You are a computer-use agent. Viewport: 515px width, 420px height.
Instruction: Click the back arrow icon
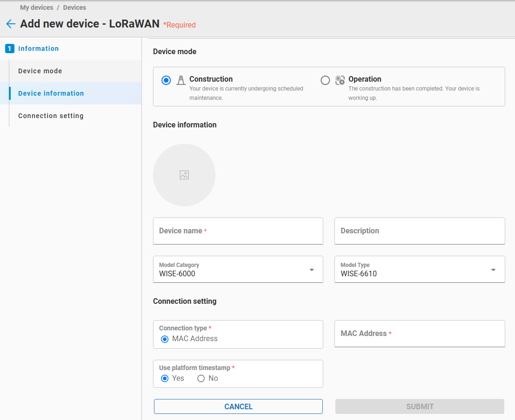pyautogui.click(x=11, y=24)
